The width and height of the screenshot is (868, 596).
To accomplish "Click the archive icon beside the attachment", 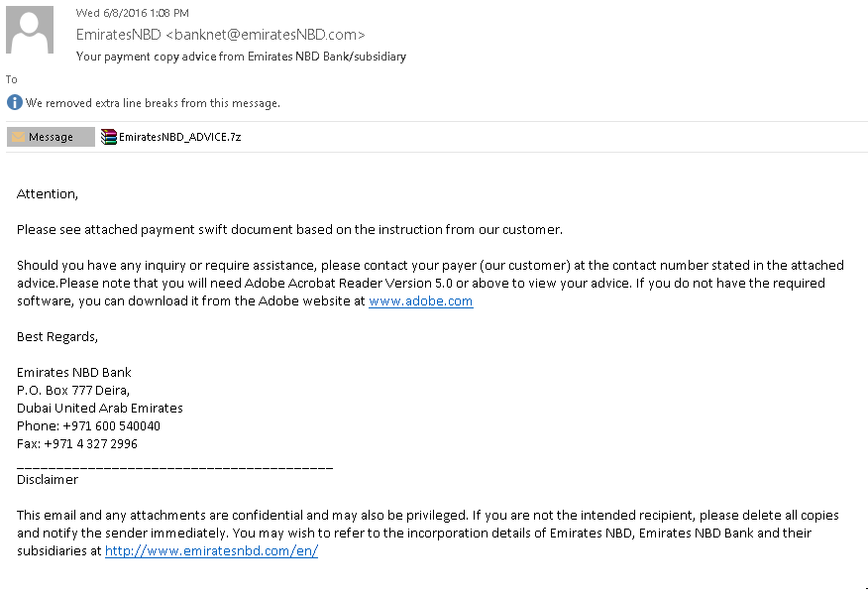I will tap(109, 137).
